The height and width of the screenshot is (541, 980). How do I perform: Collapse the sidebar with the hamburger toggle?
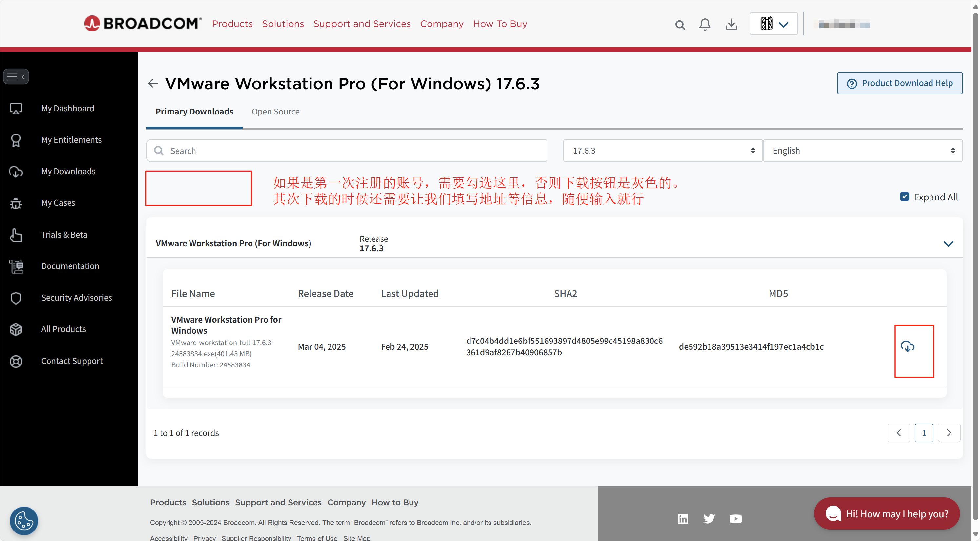pyautogui.click(x=16, y=76)
